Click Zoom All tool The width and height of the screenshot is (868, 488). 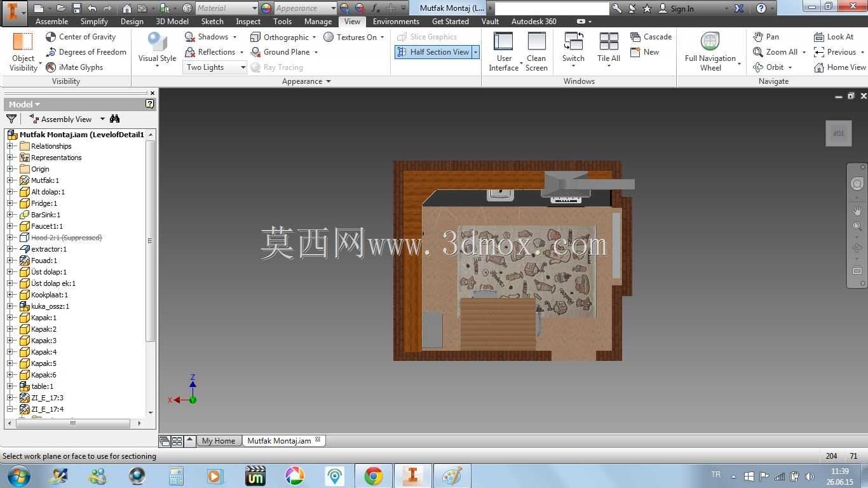pos(775,52)
